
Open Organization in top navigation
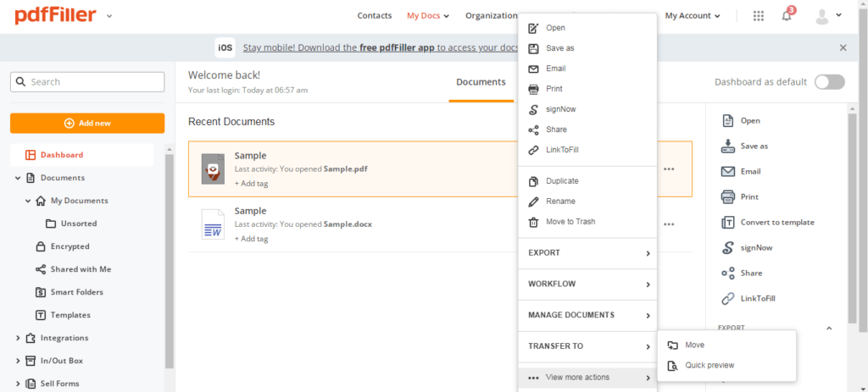coord(491,15)
